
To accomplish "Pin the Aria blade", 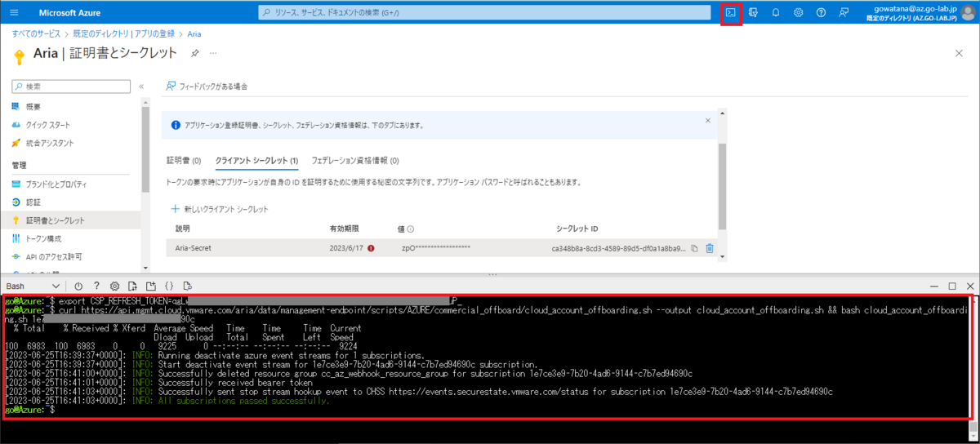I will point(194,52).
